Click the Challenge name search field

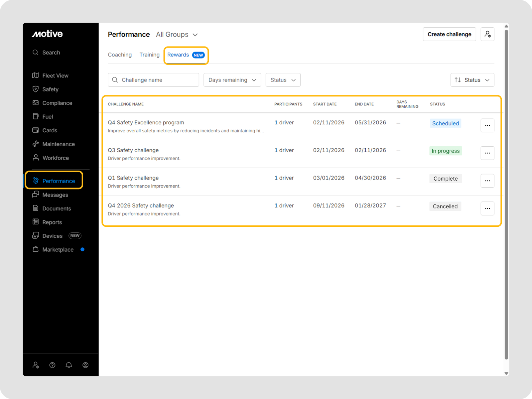pyautogui.click(x=153, y=80)
